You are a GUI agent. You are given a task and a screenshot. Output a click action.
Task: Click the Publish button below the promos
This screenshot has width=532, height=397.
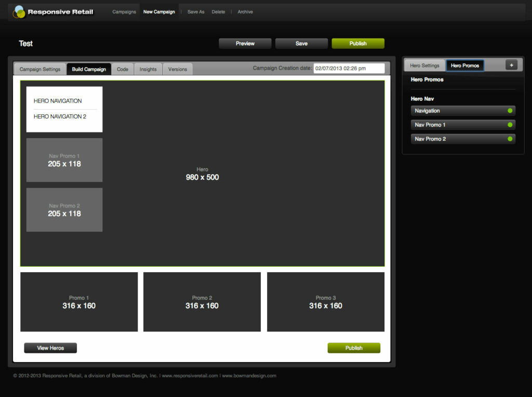click(354, 348)
